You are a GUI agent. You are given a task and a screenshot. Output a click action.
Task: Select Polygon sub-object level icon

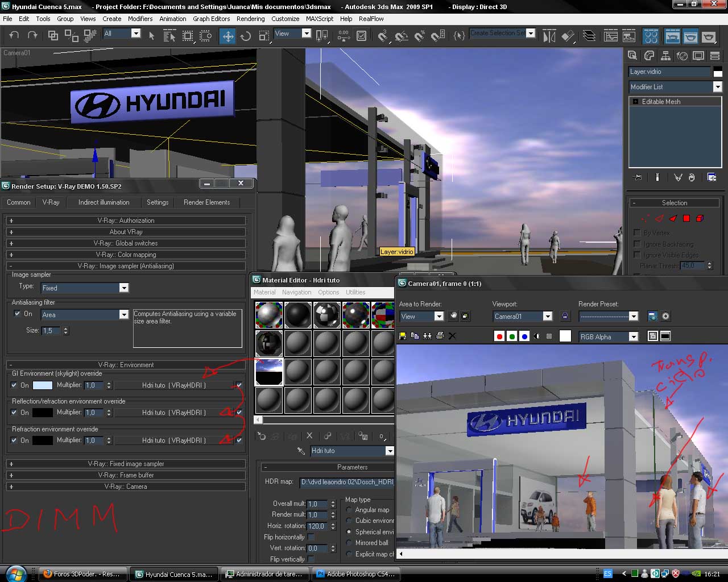coord(686,218)
